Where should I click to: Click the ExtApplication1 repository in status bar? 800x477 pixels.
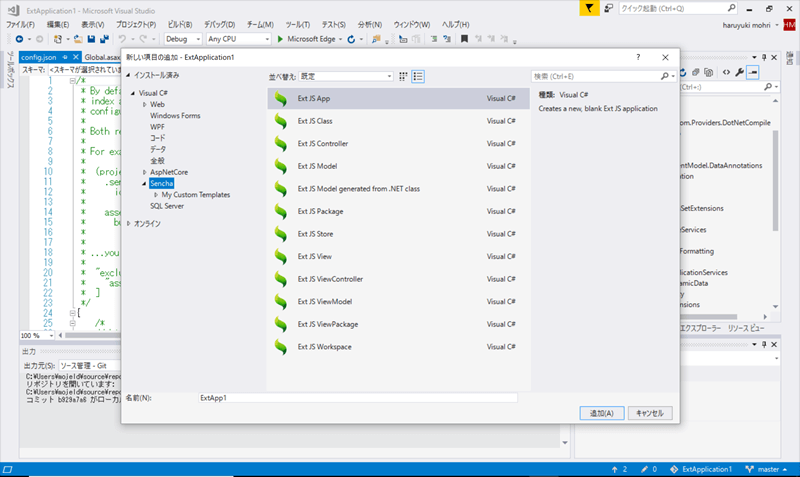tap(701, 469)
